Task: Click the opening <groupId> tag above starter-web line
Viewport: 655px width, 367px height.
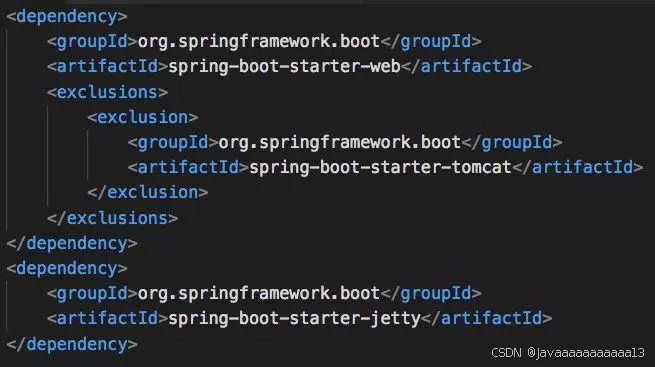Action: pyautogui.click(x=92, y=42)
